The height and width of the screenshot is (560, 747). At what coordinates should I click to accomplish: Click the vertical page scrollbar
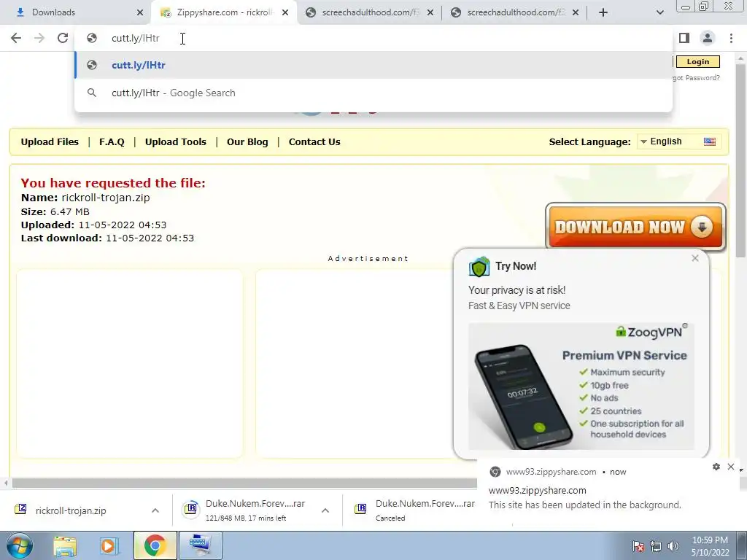pos(740,162)
